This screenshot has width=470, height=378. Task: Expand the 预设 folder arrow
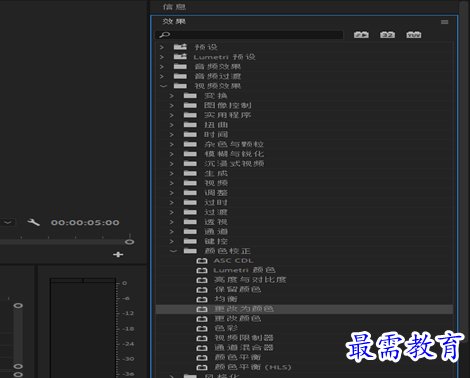162,47
